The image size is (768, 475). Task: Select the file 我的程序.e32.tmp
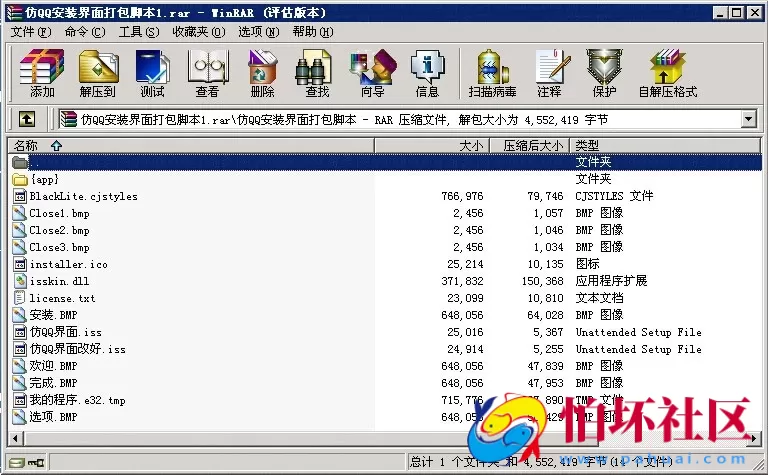click(77, 400)
